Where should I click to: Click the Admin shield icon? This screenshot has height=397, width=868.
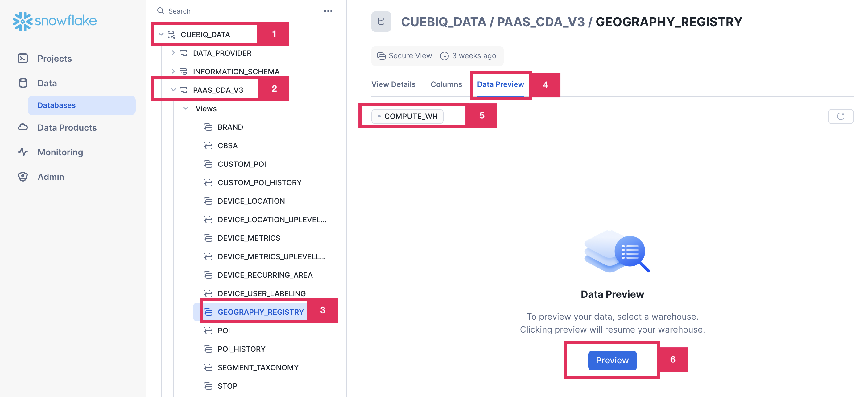23,176
